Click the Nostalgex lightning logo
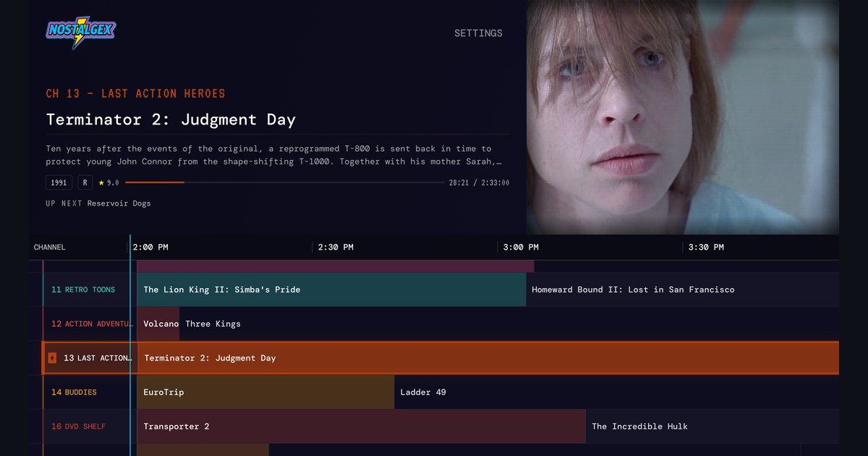The height and width of the screenshot is (456, 868). 81,33
